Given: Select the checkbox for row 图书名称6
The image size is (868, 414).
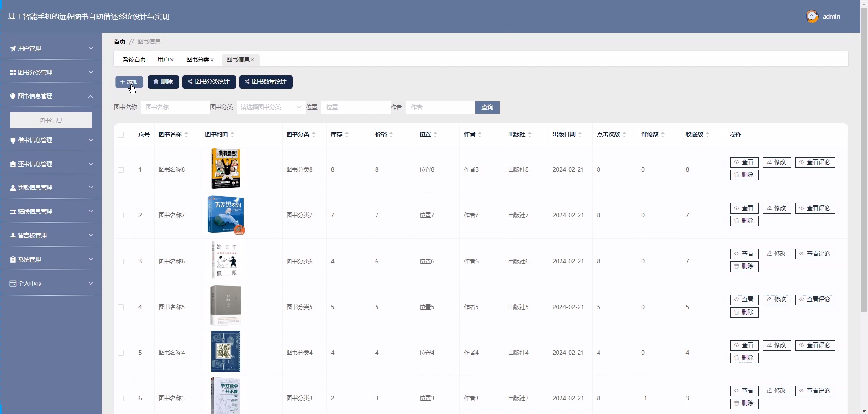Looking at the screenshot, I should [121, 261].
